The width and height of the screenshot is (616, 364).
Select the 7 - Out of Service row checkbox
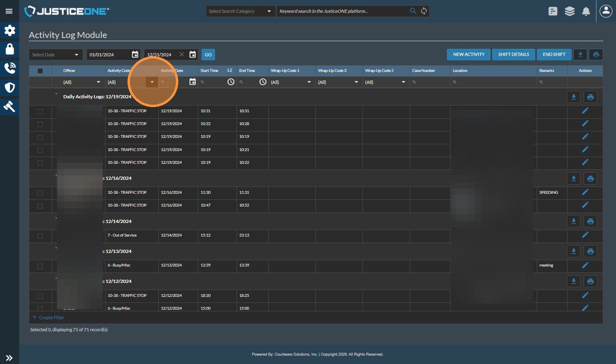40,236
